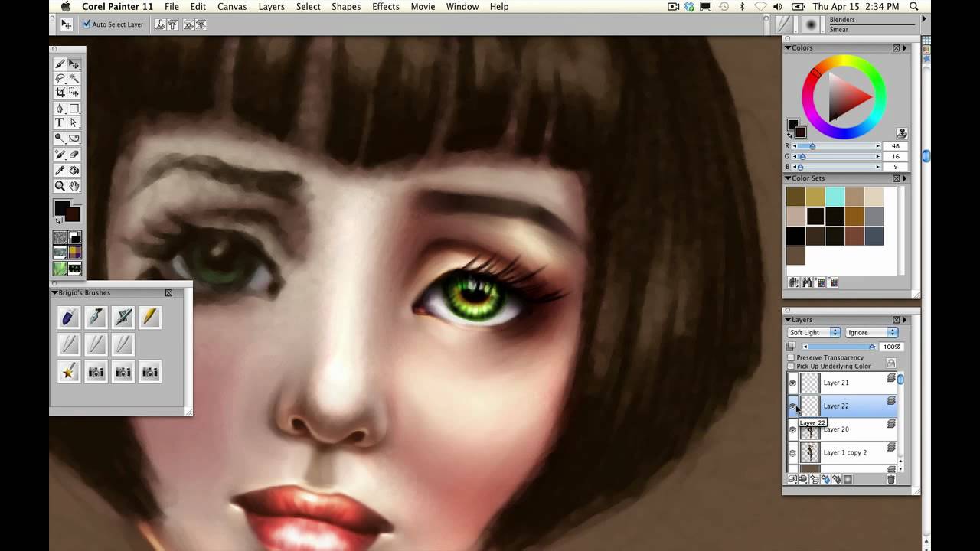The image size is (980, 551).
Task: Select the Rectangular Shape tool
Action: 74,109
